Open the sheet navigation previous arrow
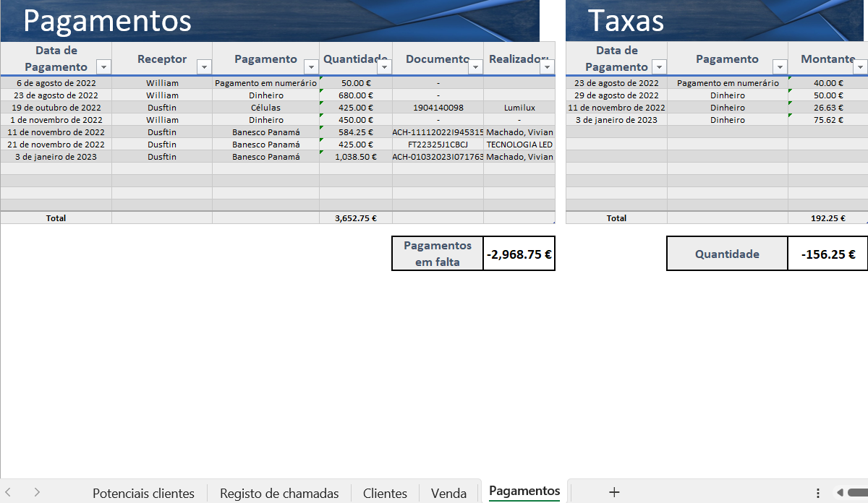The image size is (868, 503). (7, 493)
